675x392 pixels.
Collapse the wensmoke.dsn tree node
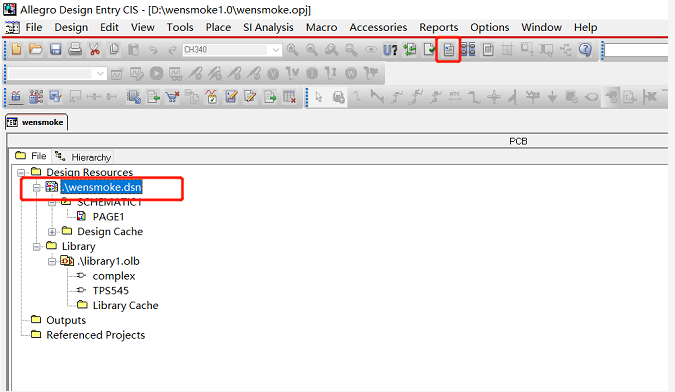pyautogui.click(x=37, y=187)
